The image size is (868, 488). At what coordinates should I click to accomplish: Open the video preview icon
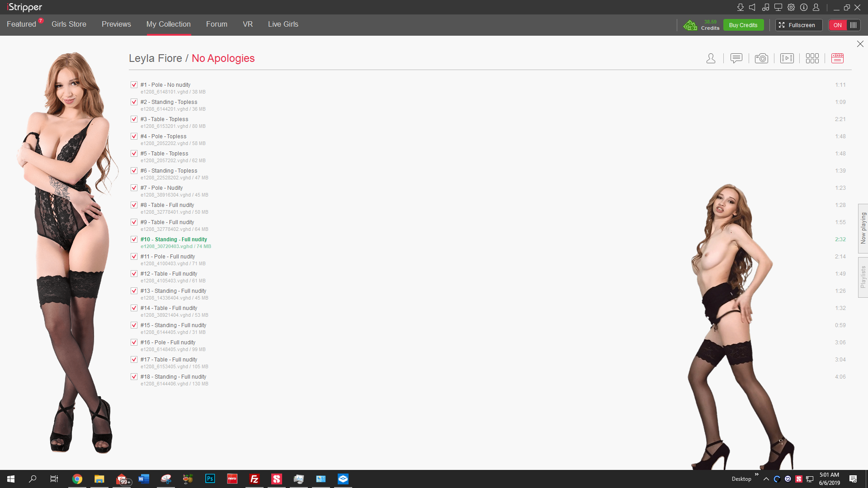[x=787, y=58]
